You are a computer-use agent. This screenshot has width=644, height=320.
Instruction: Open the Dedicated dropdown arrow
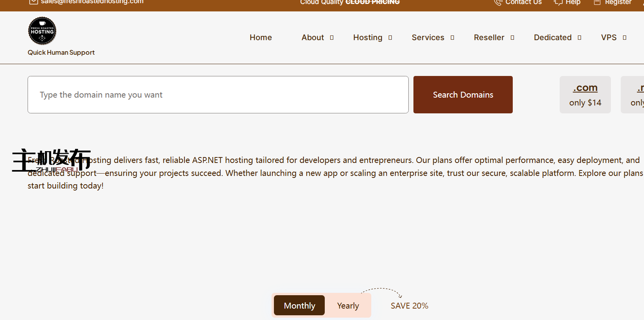pos(579,38)
